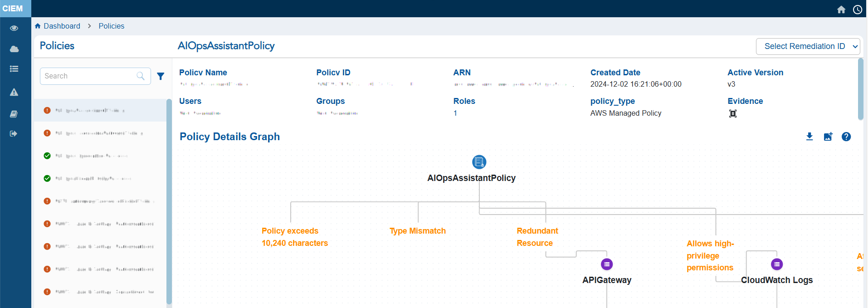Viewport: 868px width, 308px height.
Task: Go to Dashboard breadcrumb link
Action: point(62,26)
